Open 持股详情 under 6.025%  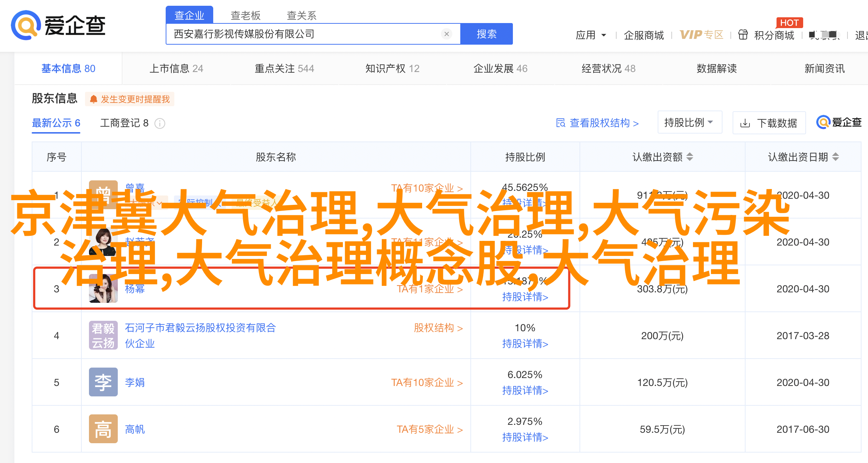[525, 390]
